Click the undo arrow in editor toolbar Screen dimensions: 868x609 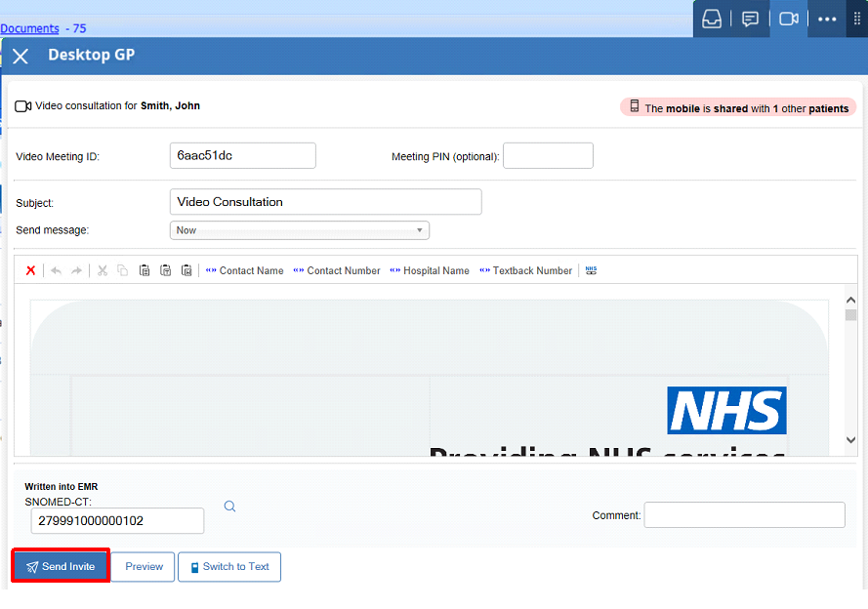coord(56,270)
